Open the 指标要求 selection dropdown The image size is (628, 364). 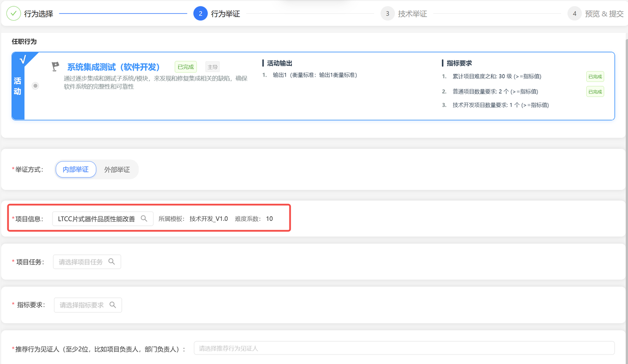pos(82,305)
